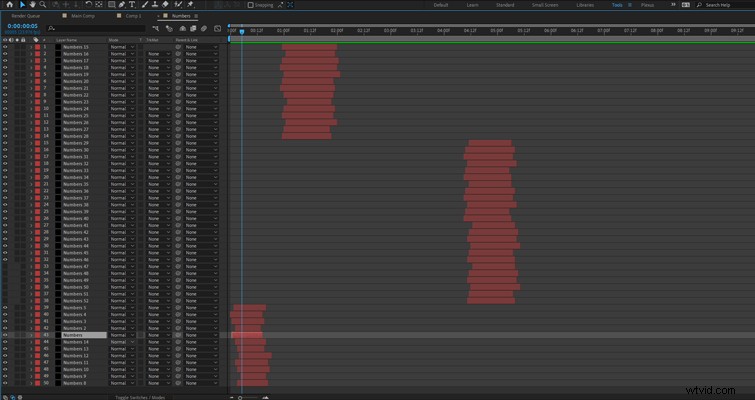Hide the Numbers 5 layer

point(5,308)
